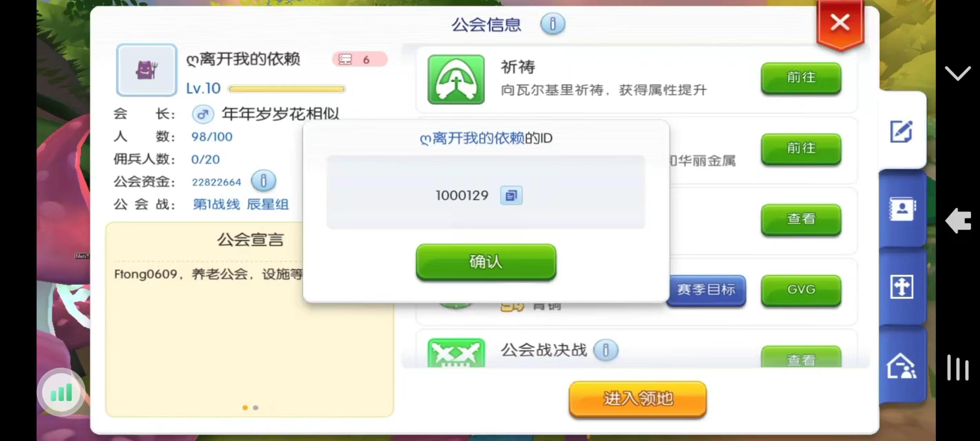This screenshot has width=980, height=441.
Task: Click the guild emblem avatar
Action: click(146, 70)
